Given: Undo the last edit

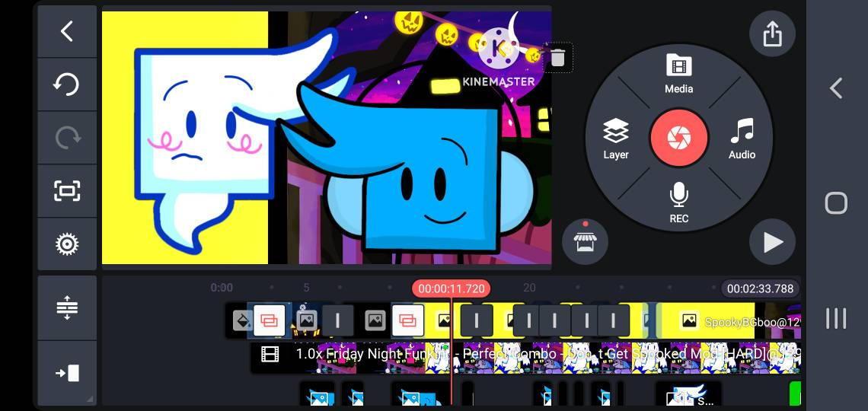Looking at the screenshot, I should click(x=67, y=84).
